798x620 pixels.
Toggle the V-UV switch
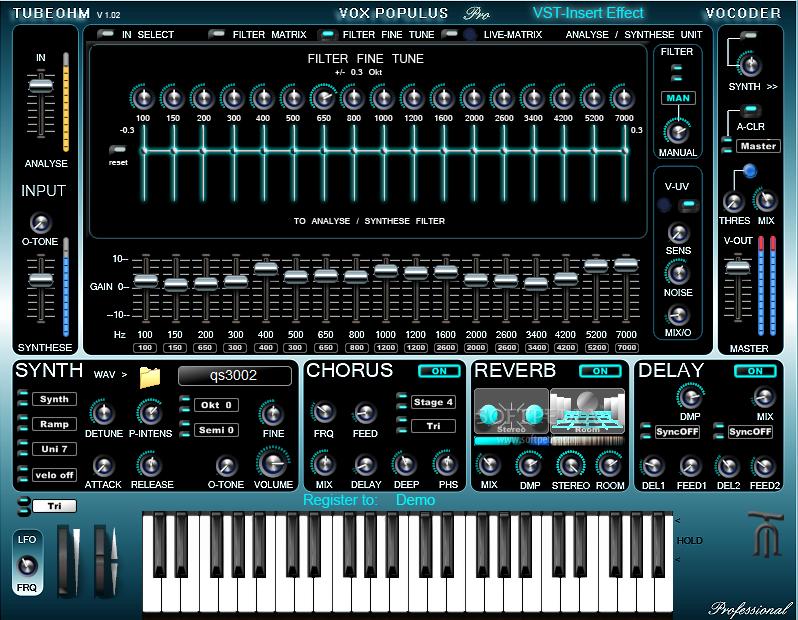tap(689, 205)
